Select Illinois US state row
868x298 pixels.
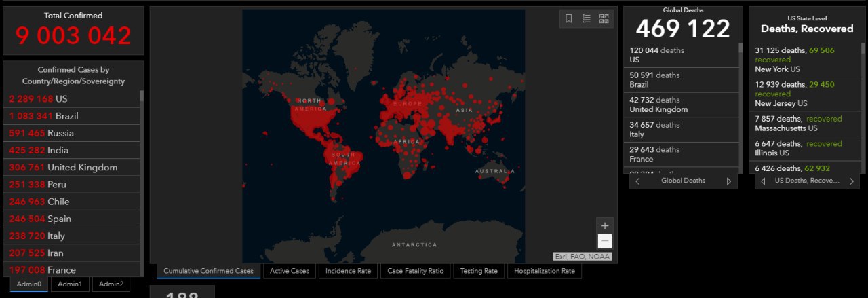click(x=804, y=148)
